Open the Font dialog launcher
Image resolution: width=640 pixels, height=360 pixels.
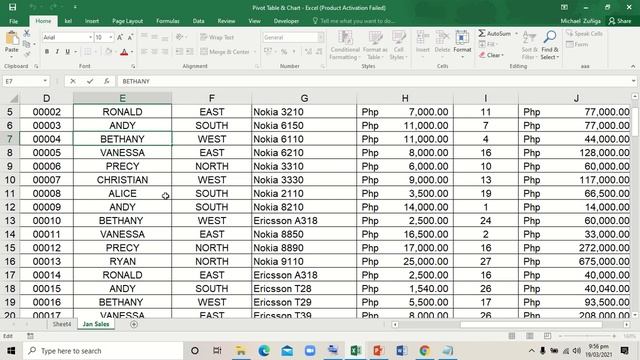(x=133, y=66)
